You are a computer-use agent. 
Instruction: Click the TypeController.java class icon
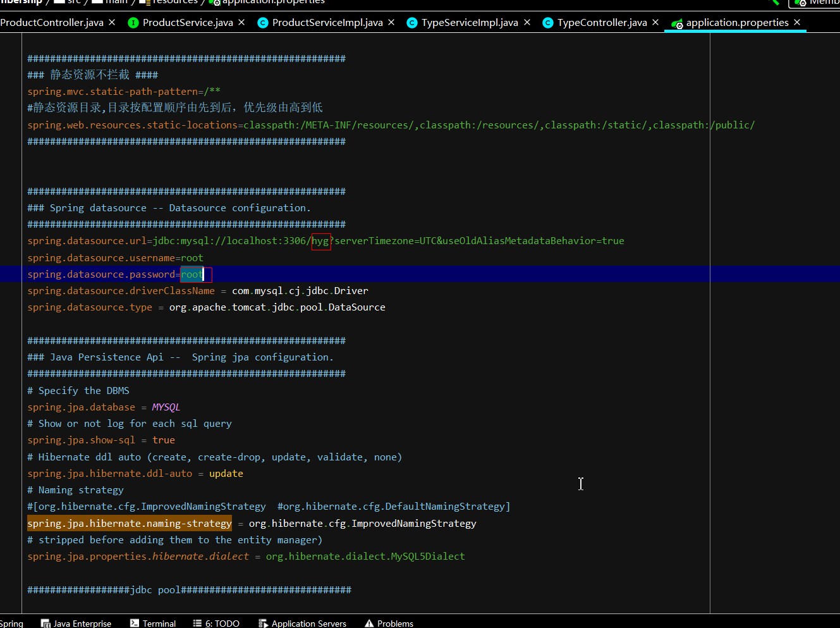pyautogui.click(x=548, y=23)
